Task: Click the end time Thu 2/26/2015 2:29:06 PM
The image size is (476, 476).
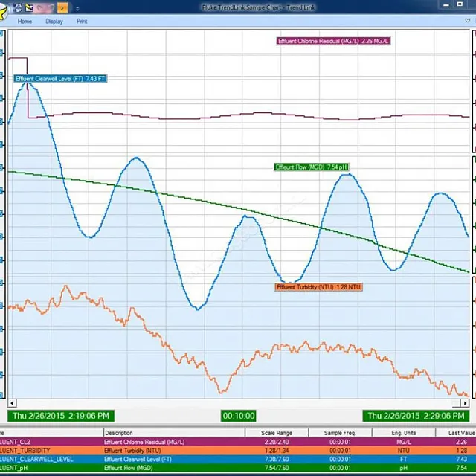Action: (x=416, y=416)
